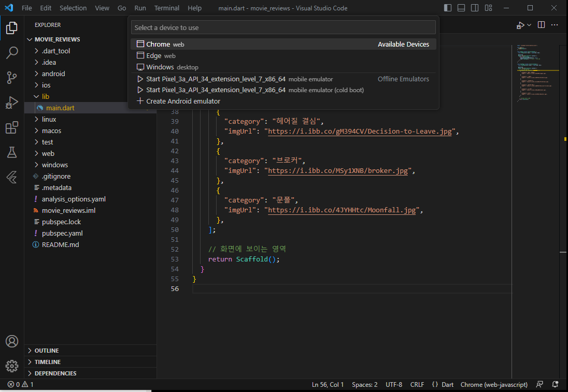Open the Help menu
Screen dimensions: 568x392
click(194, 8)
